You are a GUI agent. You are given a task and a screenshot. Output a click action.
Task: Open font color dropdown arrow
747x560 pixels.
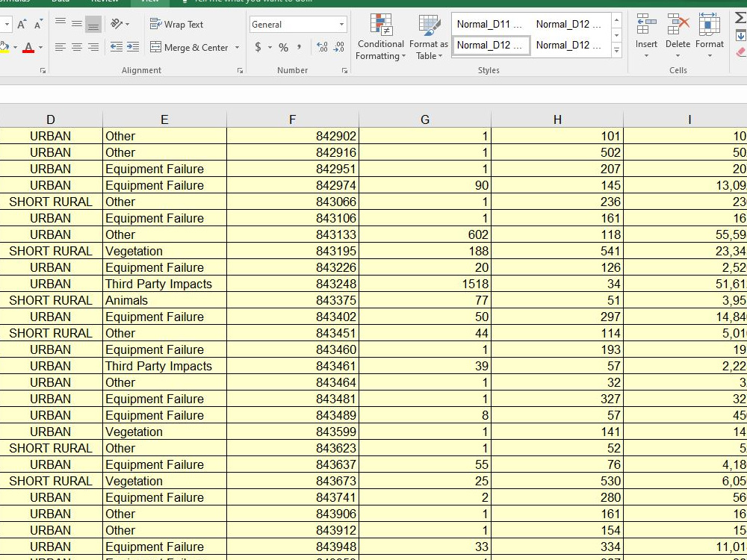coord(40,48)
